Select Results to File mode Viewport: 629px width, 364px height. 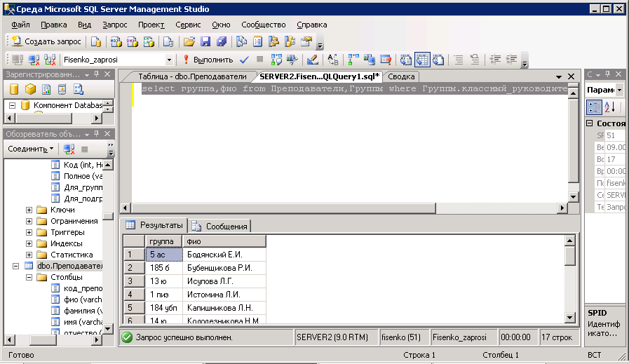click(438, 60)
